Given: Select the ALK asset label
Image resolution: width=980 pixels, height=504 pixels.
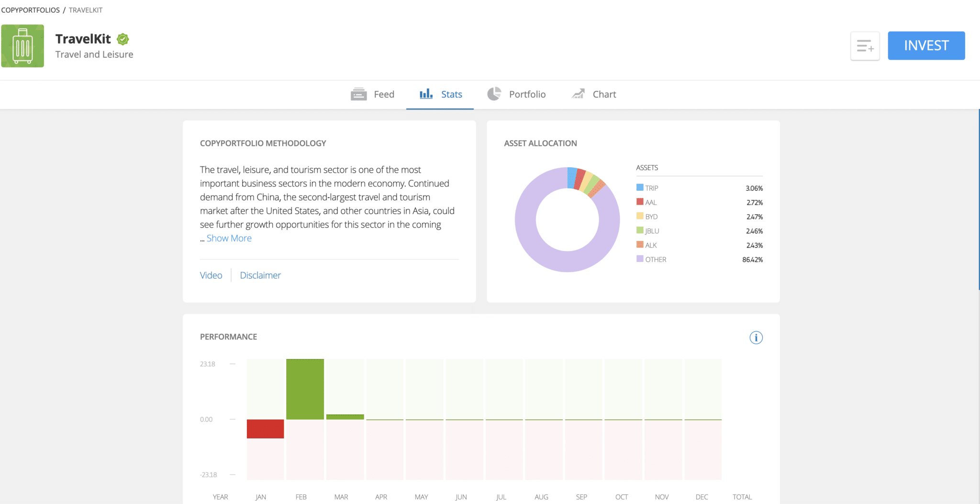Looking at the screenshot, I should (x=651, y=246).
